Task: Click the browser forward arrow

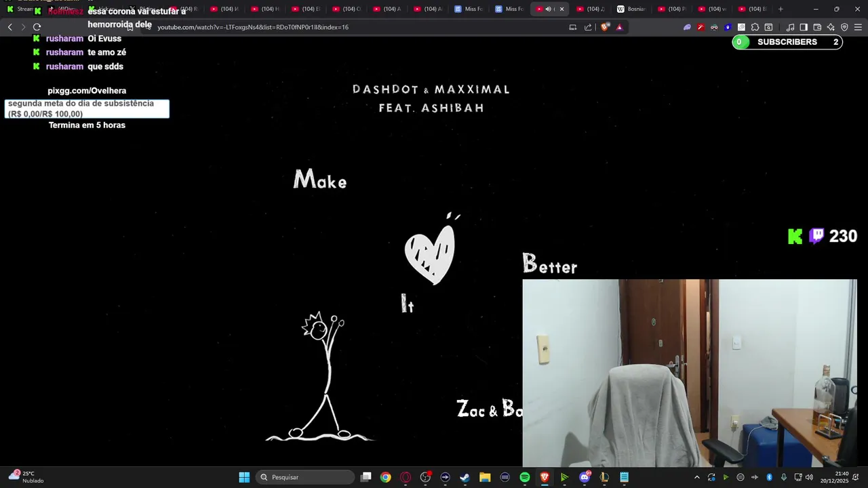Action: (23, 27)
